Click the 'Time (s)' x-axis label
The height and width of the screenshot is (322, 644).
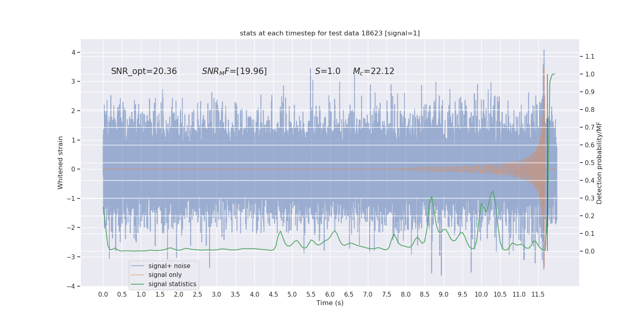coord(330,303)
